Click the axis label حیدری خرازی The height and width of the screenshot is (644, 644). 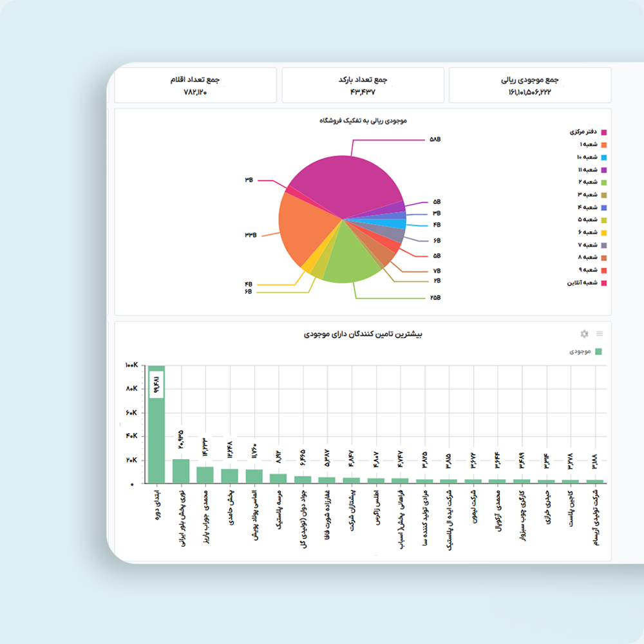[x=547, y=507]
